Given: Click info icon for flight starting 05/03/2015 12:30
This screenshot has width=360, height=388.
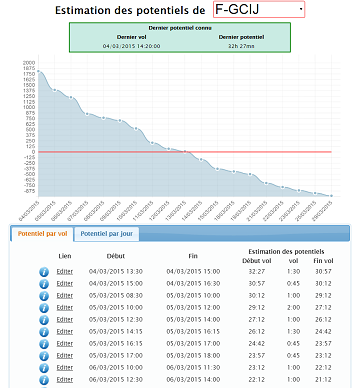Looking at the screenshot, I should pyautogui.click(x=44, y=320).
